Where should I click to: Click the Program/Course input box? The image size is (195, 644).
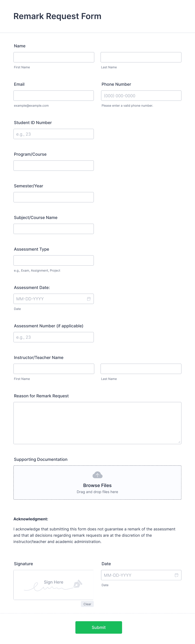click(x=54, y=165)
